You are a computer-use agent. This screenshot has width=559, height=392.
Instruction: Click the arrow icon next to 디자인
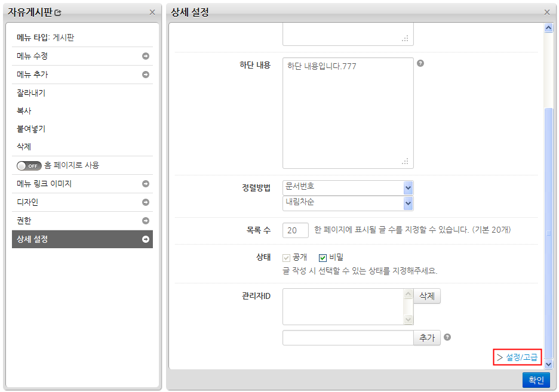pos(145,202)
